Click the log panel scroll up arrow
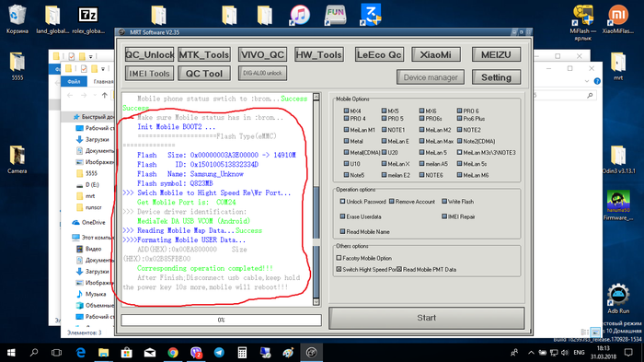This screenshot has width=644, height=362. pyautogui.click(x=316, y=97)
